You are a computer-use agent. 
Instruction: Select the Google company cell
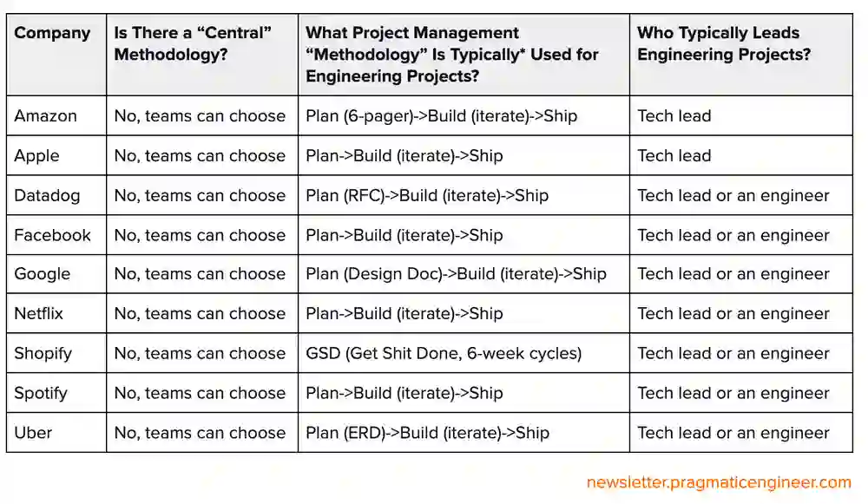point(43,274)
